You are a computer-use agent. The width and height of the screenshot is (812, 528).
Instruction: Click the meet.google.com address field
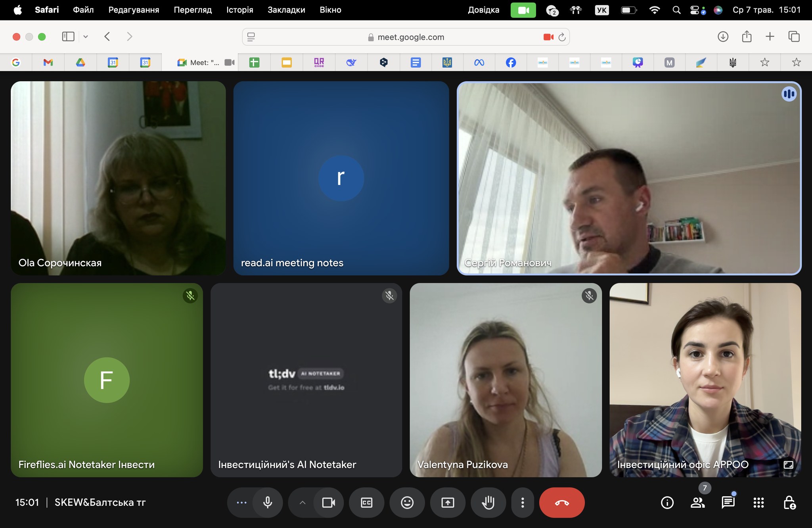(410, 37)
